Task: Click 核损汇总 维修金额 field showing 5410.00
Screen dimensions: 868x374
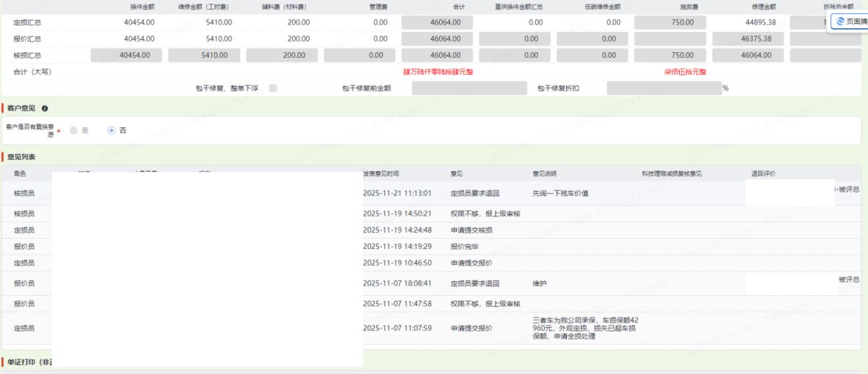Action: 204,55
